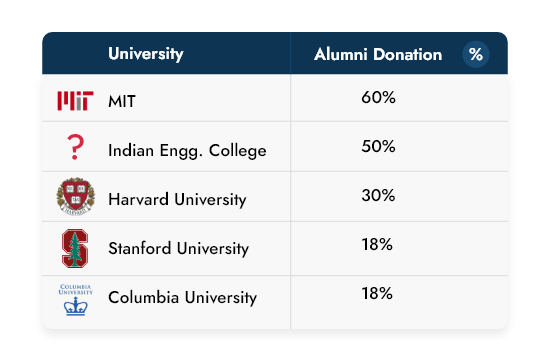This screenshot has width=550, height=361.
Task: Click the 50% donation value
Action: point(378,146)
